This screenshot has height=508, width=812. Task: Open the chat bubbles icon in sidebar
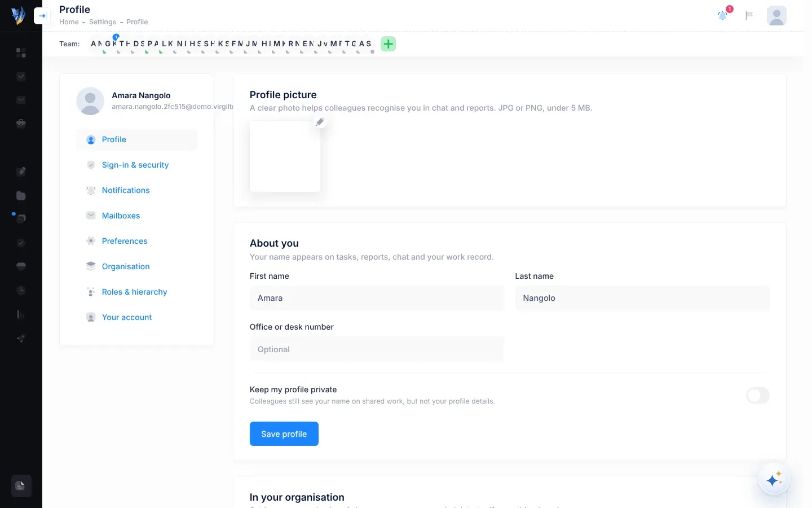21,218
